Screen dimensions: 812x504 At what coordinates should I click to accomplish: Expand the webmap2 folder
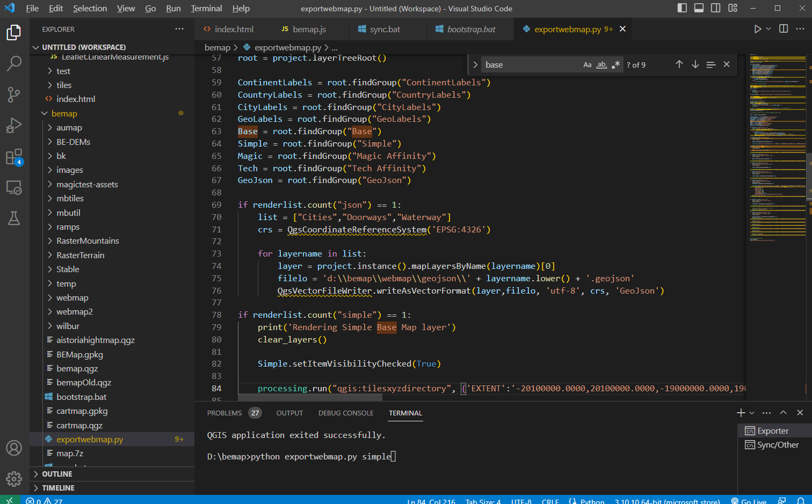pyautogui.click(x=112, y=312)
